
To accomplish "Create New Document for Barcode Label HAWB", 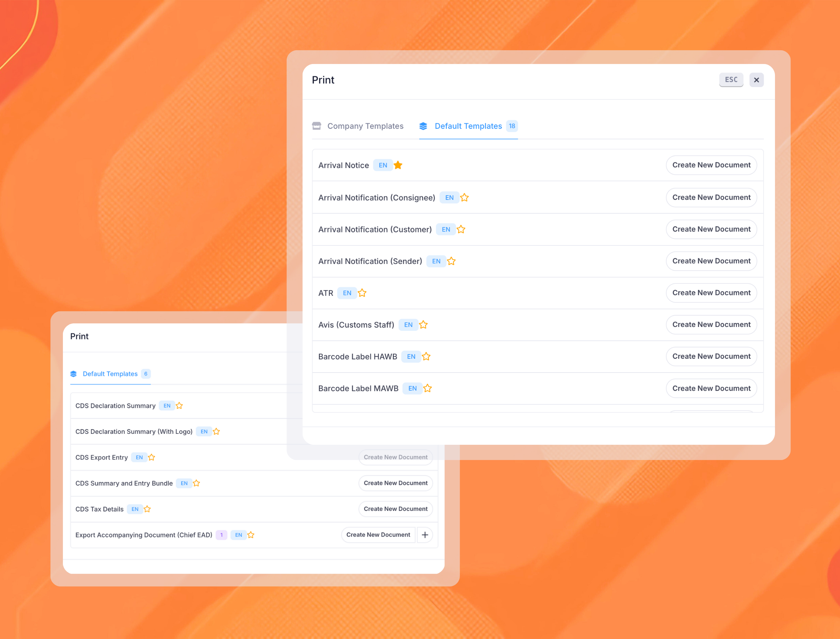I will 711,356.
